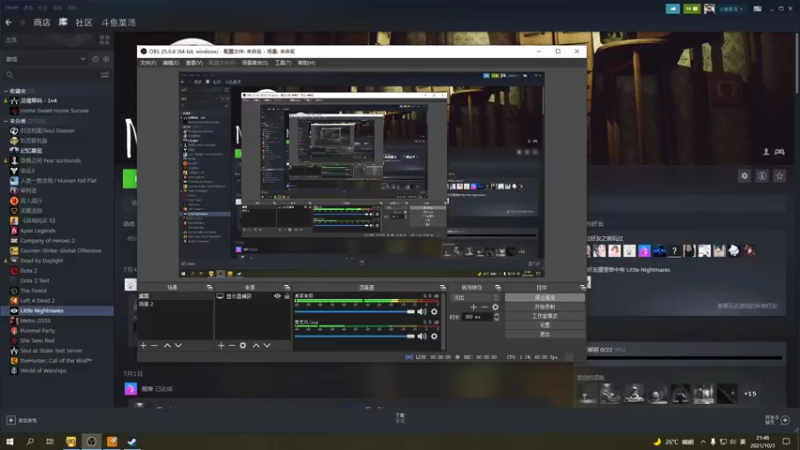The width and height of the screenshot is (800, 450).
Task: Collapse the uncategorized category in Steam library
Action: pos(6,121)
